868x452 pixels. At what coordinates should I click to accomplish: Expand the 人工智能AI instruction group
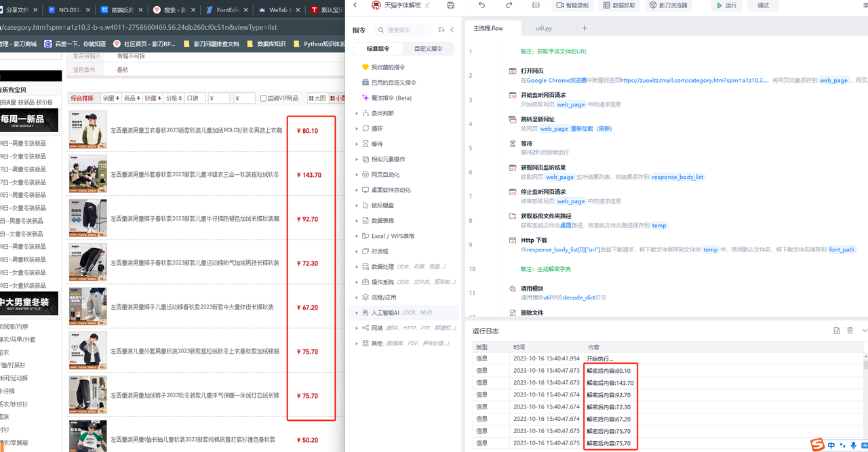pos(357,312)
